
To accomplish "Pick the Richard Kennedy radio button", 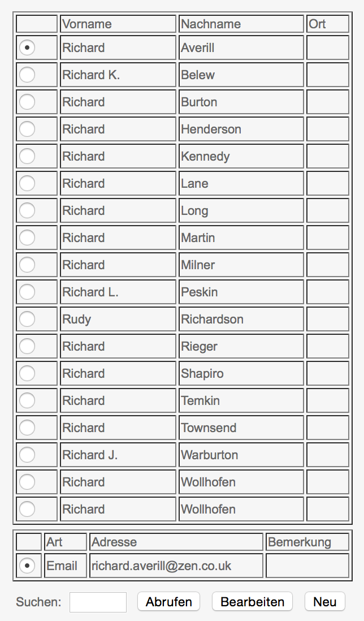I will (x=27, y=156).
